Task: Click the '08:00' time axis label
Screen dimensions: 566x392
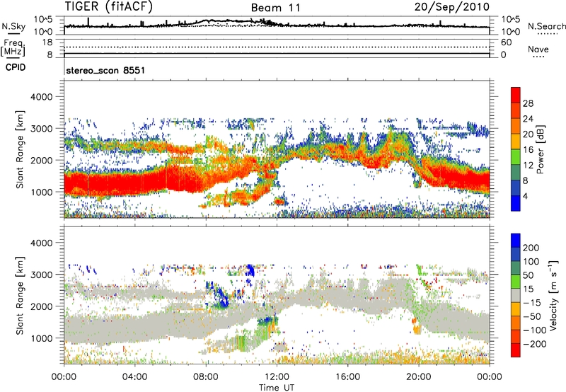Action: coord(206,377)
